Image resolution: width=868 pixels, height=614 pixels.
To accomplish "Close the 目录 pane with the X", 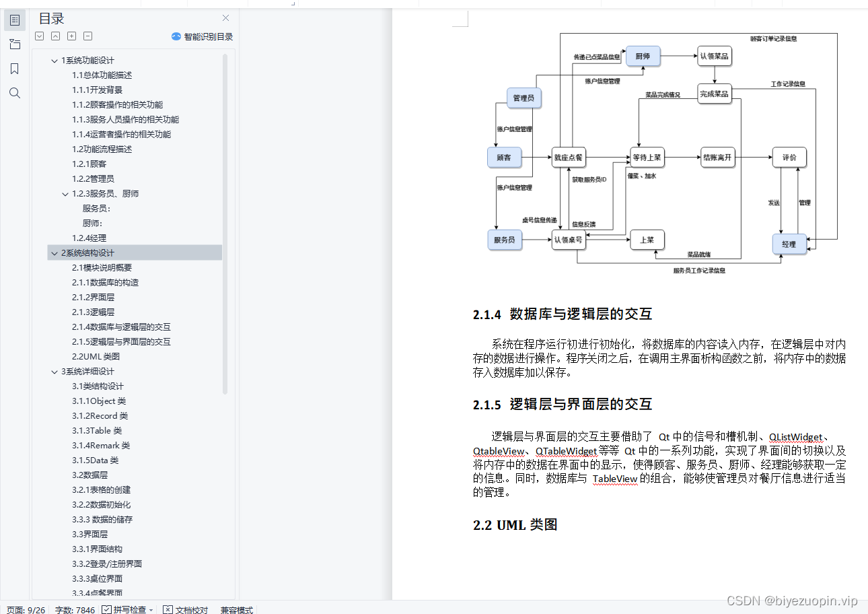I will [226, 18].
